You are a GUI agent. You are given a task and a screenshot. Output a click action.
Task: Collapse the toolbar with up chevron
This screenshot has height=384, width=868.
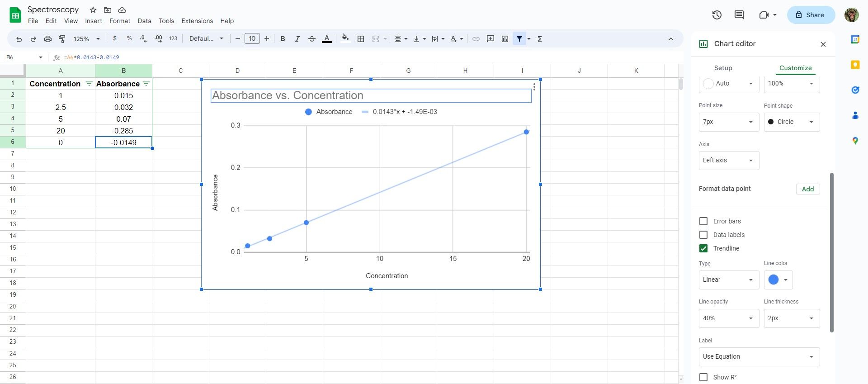(671, 39)
